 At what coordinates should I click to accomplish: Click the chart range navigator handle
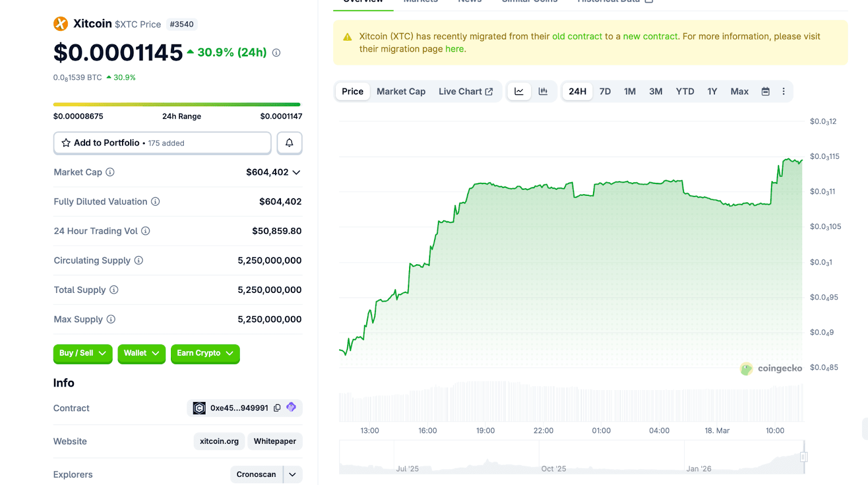tap(804, 457)
